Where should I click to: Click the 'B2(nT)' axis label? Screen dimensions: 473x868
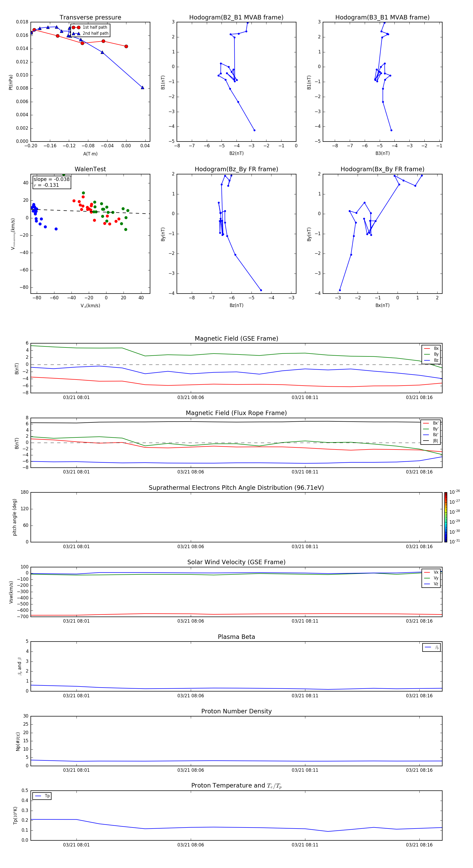pyautogui.click(x=236, y=153)
